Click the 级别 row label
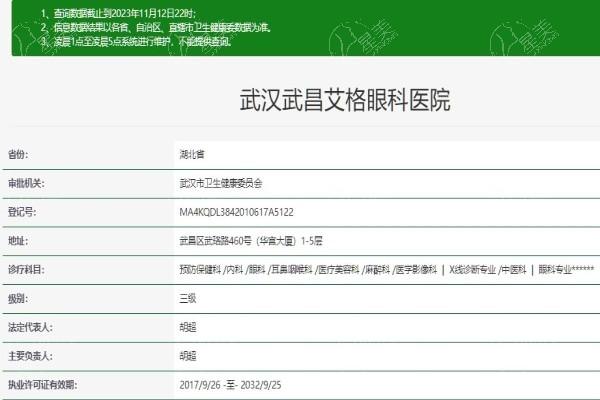600x400 pixels. coord(18,298)
